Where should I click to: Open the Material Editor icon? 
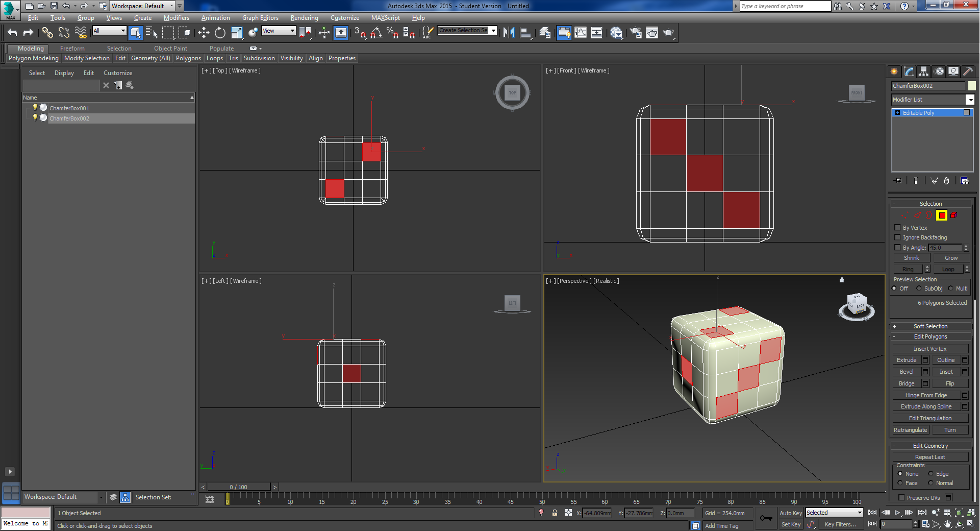pos(616,33)
